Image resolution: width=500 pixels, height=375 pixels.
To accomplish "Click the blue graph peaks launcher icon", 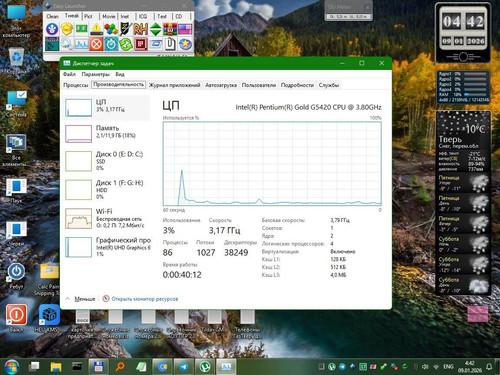I will tap(82, 44).
